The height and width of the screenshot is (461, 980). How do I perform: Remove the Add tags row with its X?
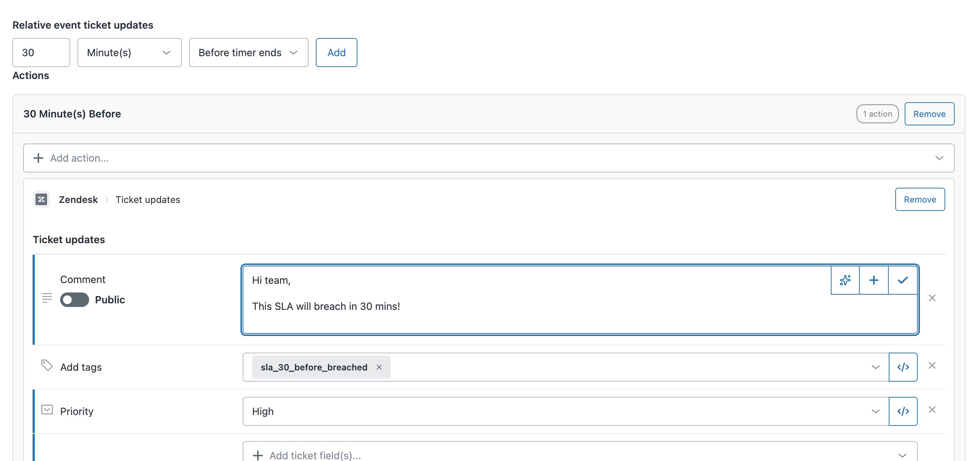click(x=932, y=365)
